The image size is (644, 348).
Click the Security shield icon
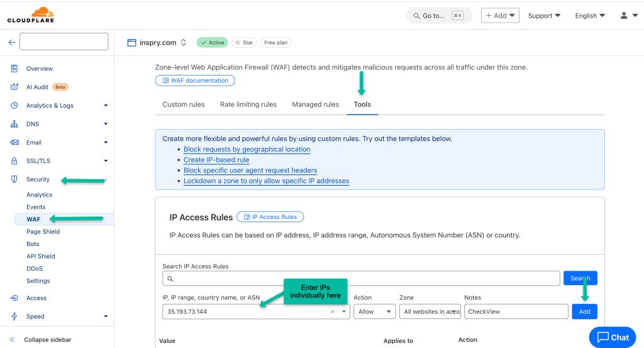(14, 179)
